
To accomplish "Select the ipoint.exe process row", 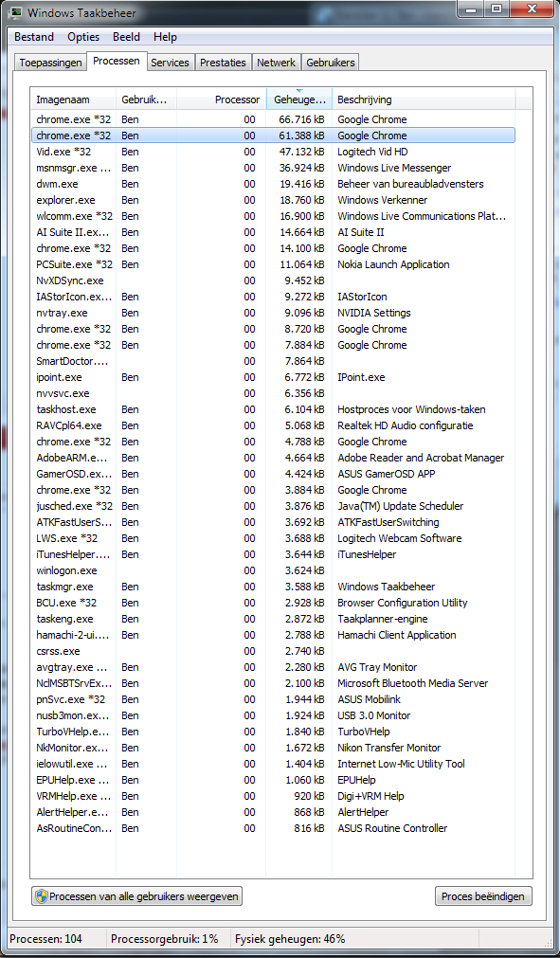I will point(273,377).
